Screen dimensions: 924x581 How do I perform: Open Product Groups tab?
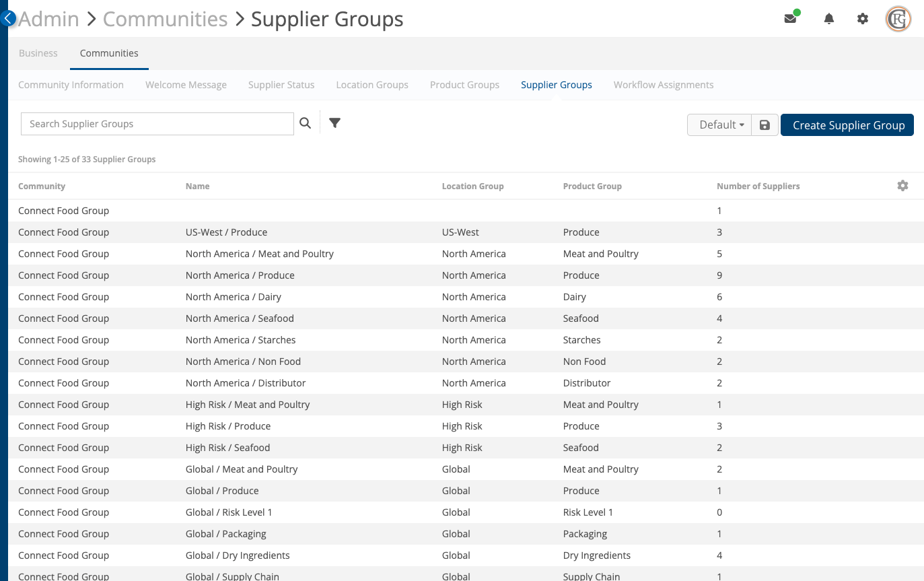click(x=464, y=85)
